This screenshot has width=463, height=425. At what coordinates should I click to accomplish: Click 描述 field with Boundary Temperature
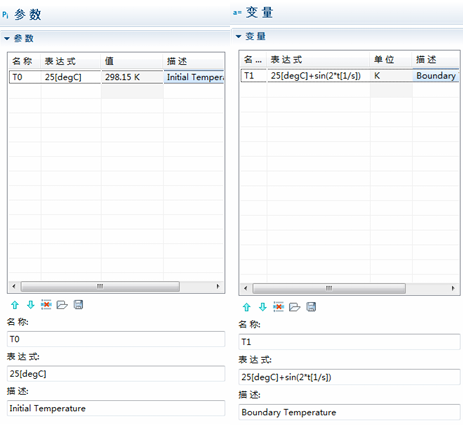click(349, 413)
